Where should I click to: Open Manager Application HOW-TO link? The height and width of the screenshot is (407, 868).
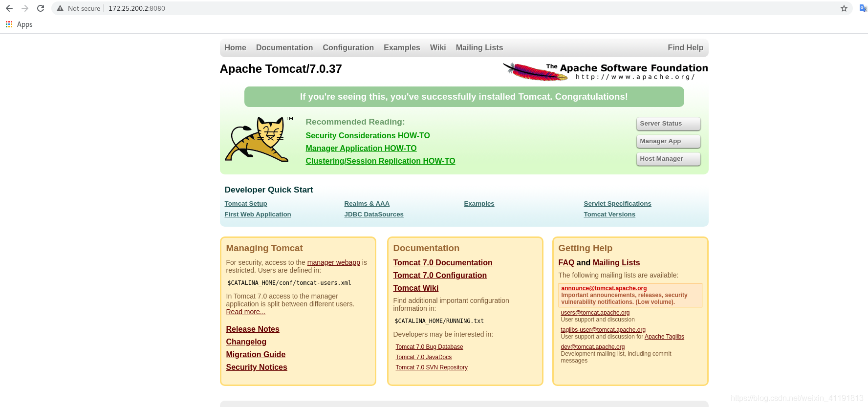click(x=361, y=148)
